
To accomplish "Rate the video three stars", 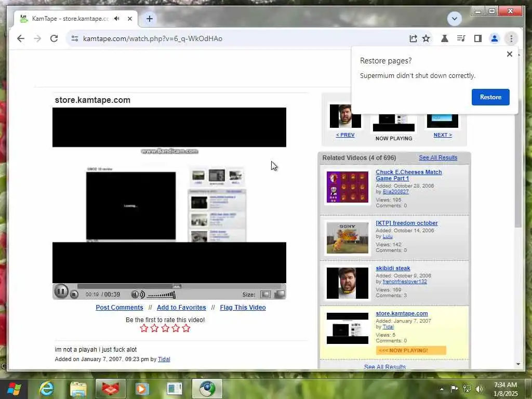I will tap(165, 328).
